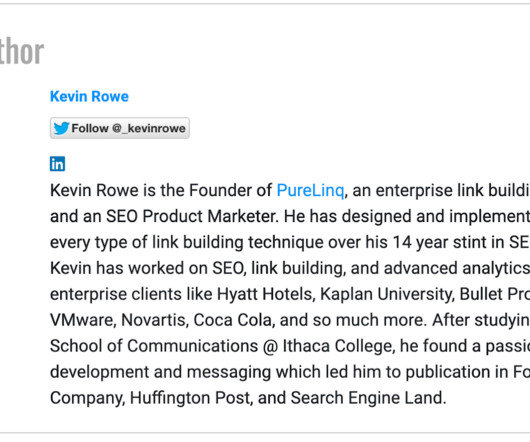
Task: Follow @_kevinrowe on Twitter
Action: tap(120, 128)
